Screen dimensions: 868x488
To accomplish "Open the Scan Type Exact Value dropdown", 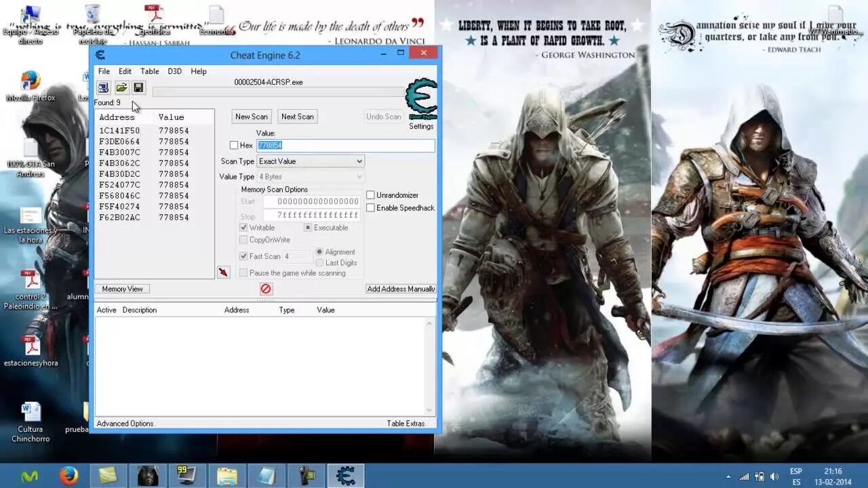I will (x=311, y=161).
